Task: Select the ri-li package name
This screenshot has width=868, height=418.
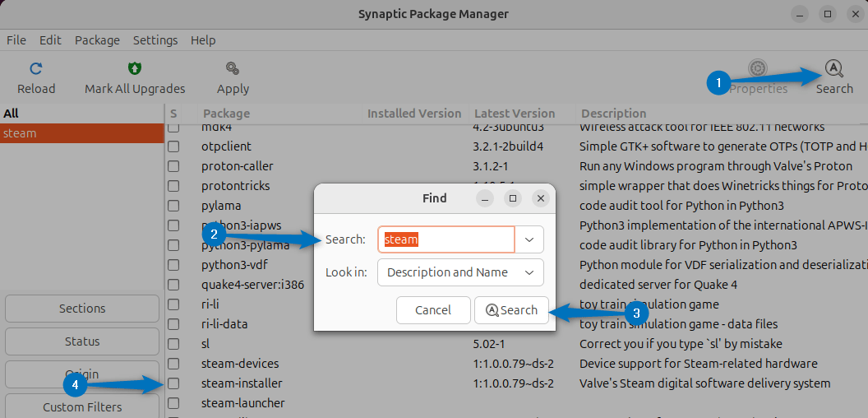Action: 211,304
